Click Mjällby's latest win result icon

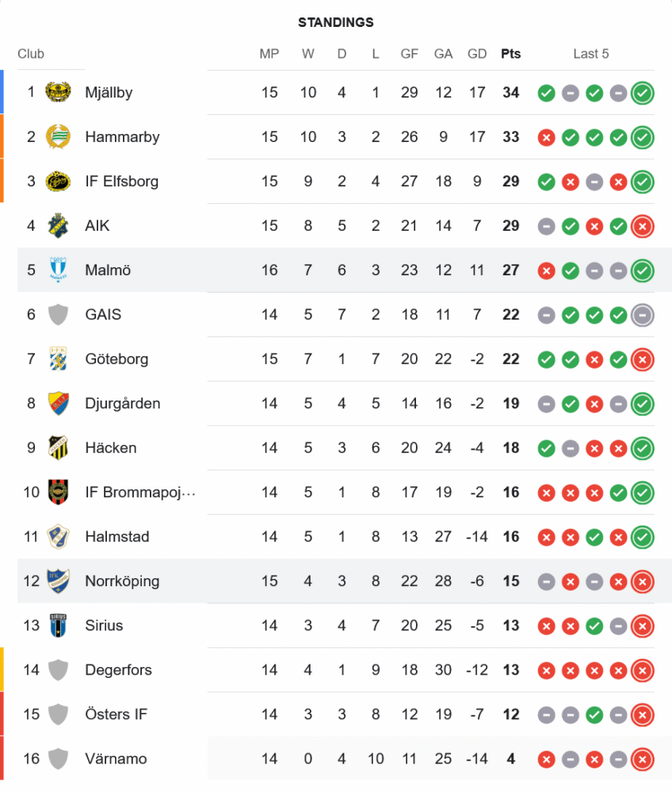(643, 93)
